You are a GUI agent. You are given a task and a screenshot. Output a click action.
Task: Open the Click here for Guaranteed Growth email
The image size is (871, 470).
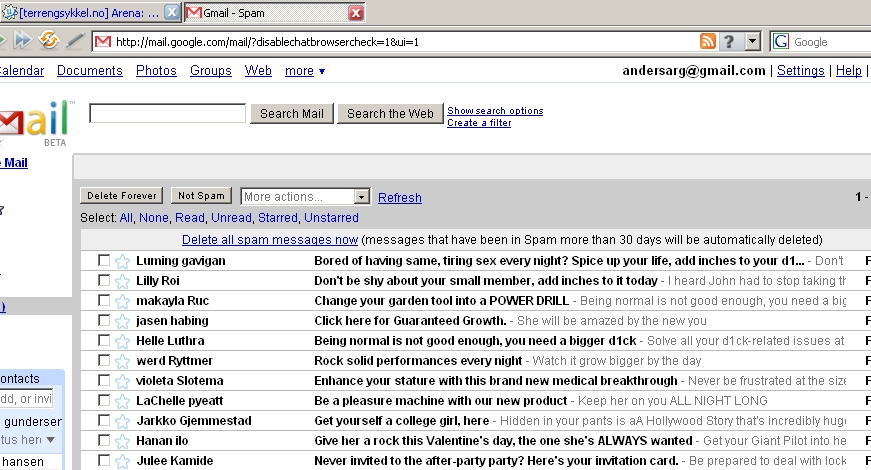[x=410, y=321]
